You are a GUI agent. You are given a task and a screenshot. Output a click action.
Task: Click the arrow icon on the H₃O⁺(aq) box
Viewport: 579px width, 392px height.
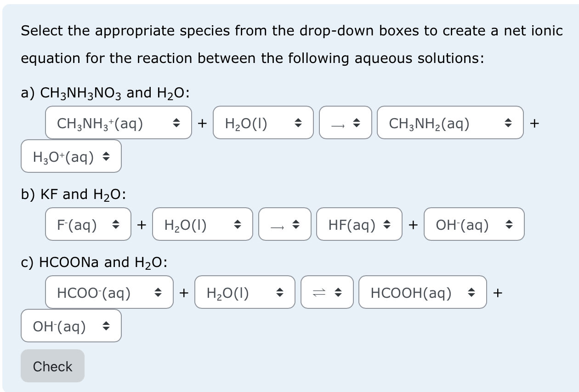(x=107, y=156)
